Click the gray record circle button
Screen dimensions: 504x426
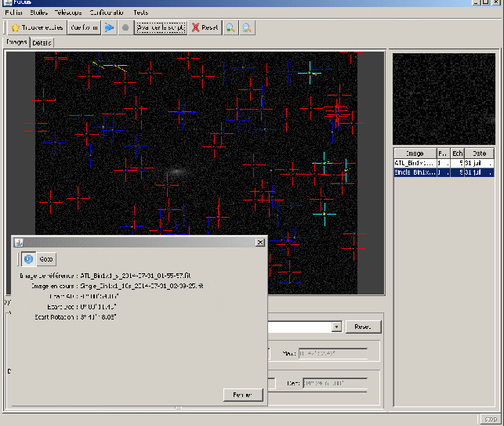(x=125, y=27)
